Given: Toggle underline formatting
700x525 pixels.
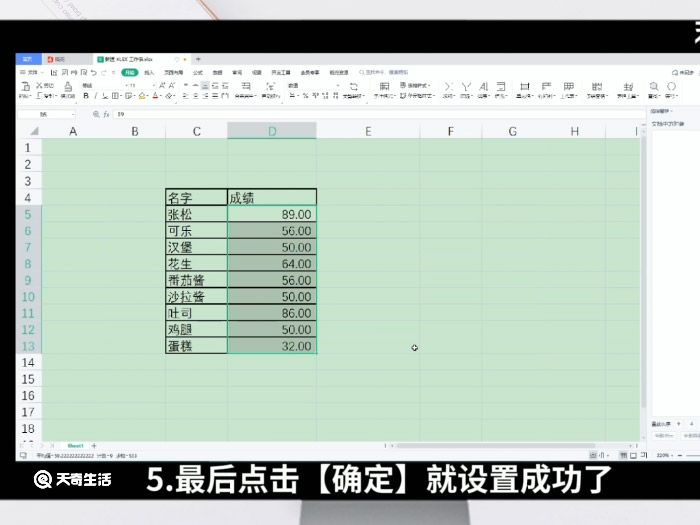Looking at the screenshot, I should (x=104, y=96).
